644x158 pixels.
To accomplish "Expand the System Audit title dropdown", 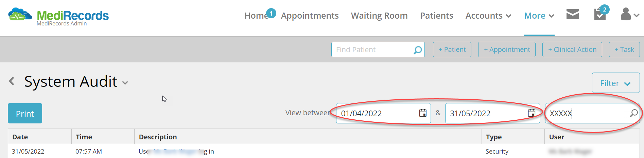I will (x=125, y=83).
